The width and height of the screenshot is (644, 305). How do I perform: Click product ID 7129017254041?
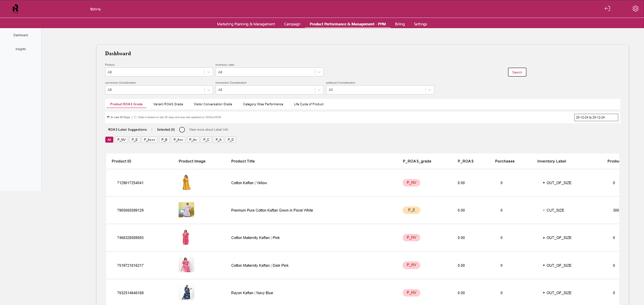130,183
